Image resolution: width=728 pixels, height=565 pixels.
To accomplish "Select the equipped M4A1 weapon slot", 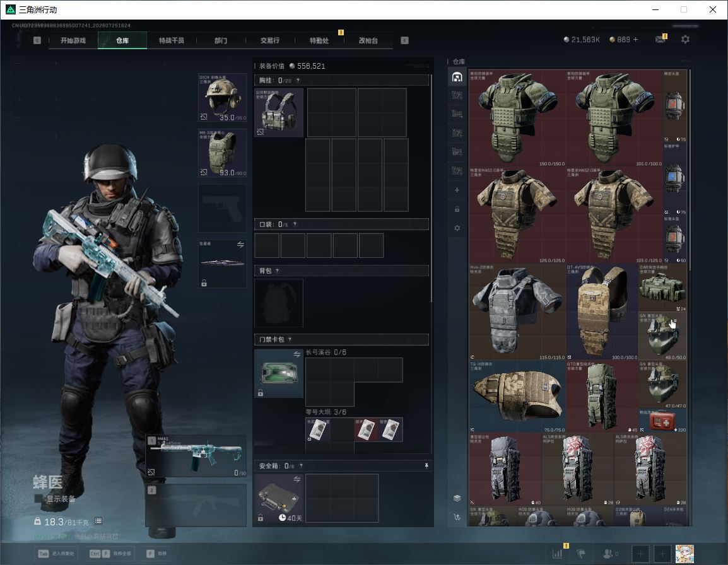I will (196, 456).
